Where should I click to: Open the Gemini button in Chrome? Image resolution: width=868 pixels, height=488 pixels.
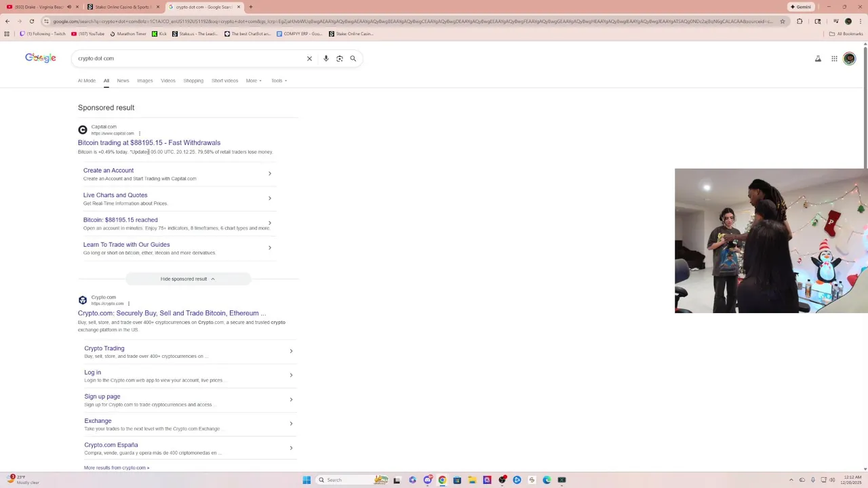click(x=801, y=7)
